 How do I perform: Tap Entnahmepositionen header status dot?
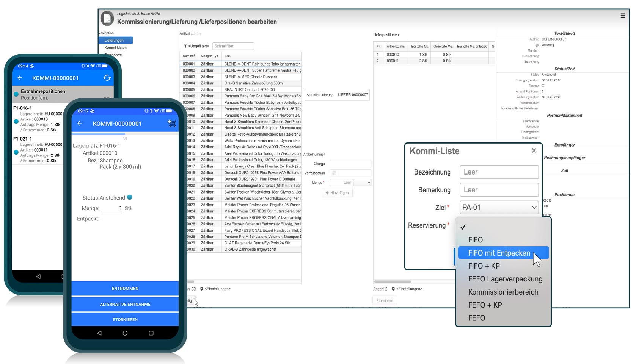16,94
